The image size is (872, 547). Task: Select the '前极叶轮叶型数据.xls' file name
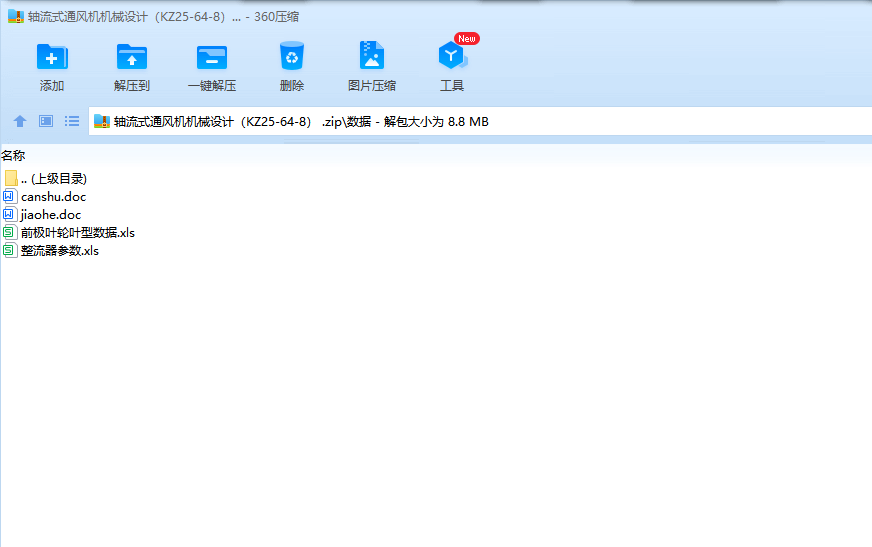point(78,232)
